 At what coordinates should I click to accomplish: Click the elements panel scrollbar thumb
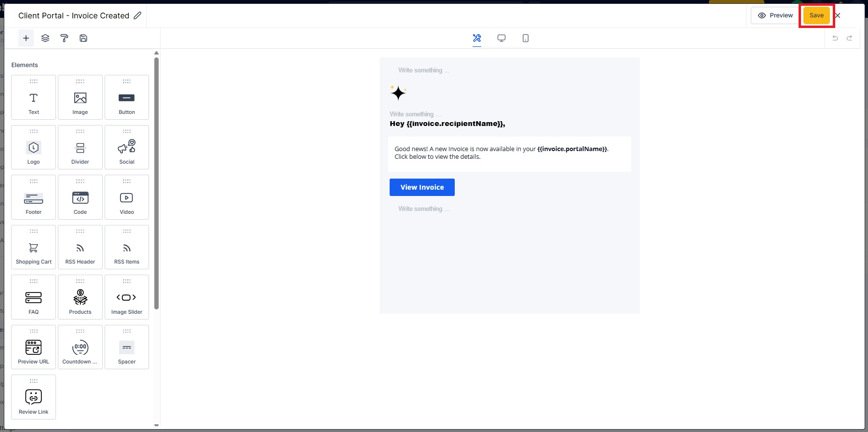click(156, 183)
